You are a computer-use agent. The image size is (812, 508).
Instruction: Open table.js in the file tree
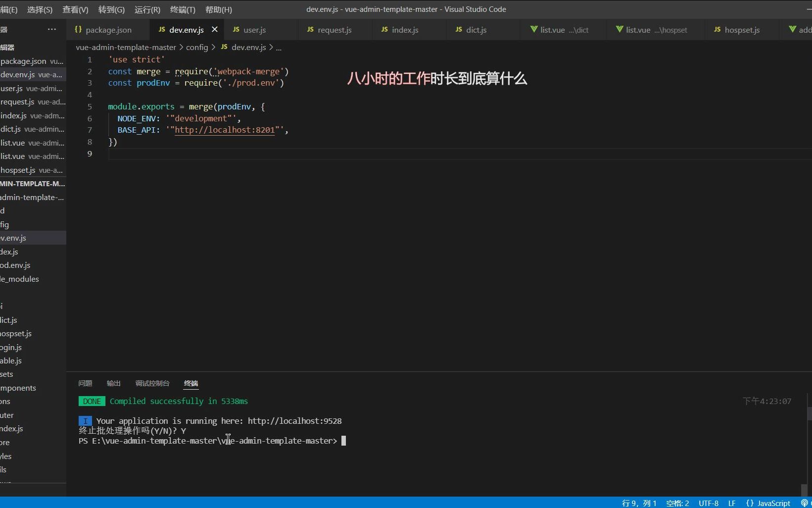point(33,361)
